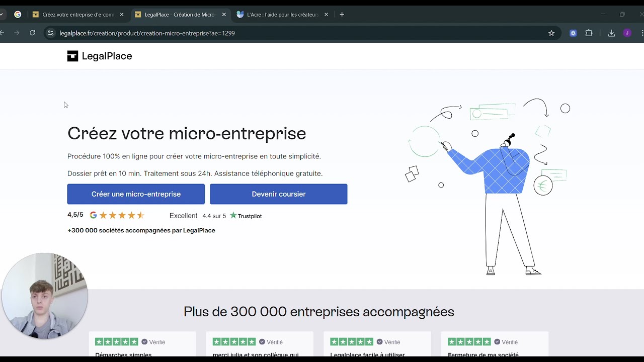Close the Créez votre entreprise d'e-com tab
Viewport: 644px width, 362px height.
(x=122, y=15)
